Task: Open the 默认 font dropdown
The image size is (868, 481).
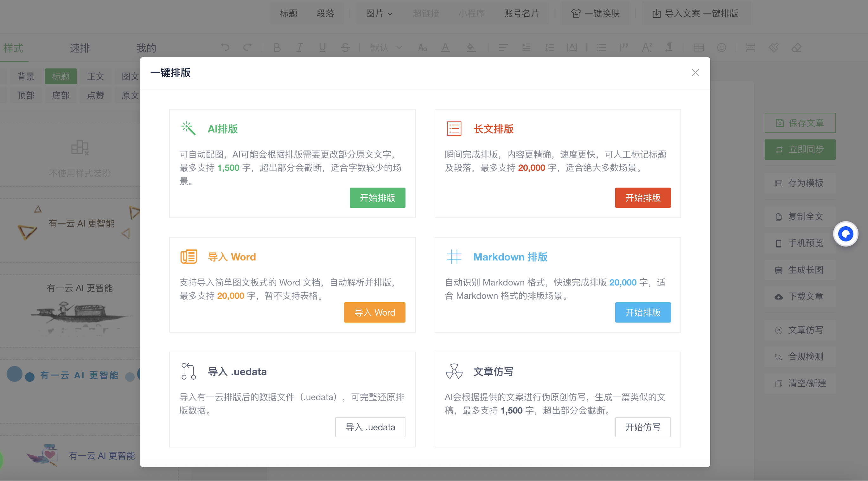Action: point(386,48)
